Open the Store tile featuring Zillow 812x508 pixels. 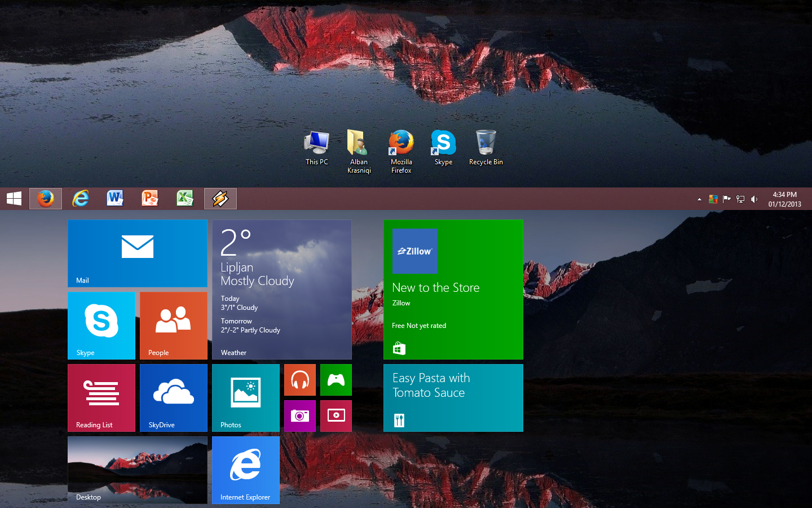click(453, 290)
